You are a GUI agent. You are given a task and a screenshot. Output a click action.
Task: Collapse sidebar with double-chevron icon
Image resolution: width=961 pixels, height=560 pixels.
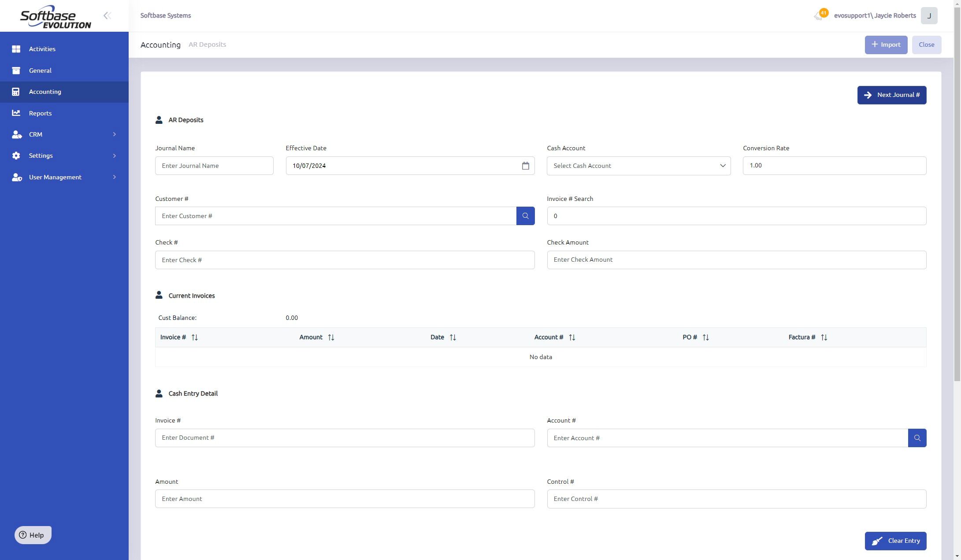[x=107, y=16]
